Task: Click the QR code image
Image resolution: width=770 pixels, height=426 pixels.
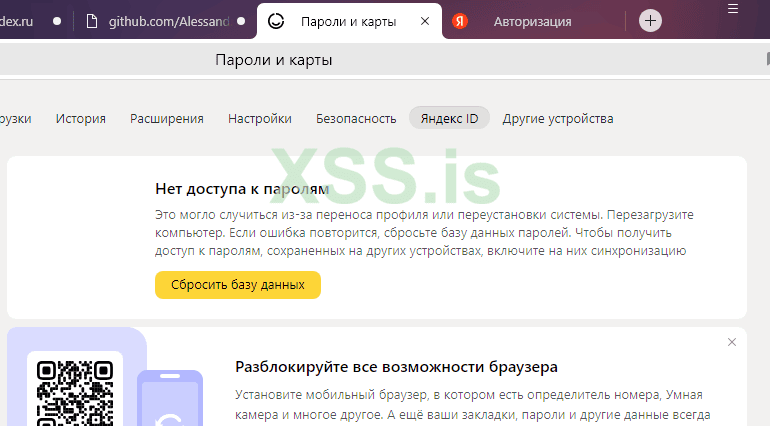Action: (x=75, y=393)
